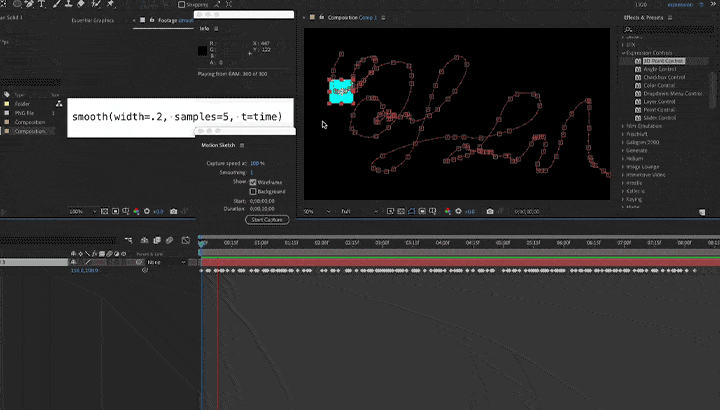Open the Parent None dropdown in timeline

(166, 262)
